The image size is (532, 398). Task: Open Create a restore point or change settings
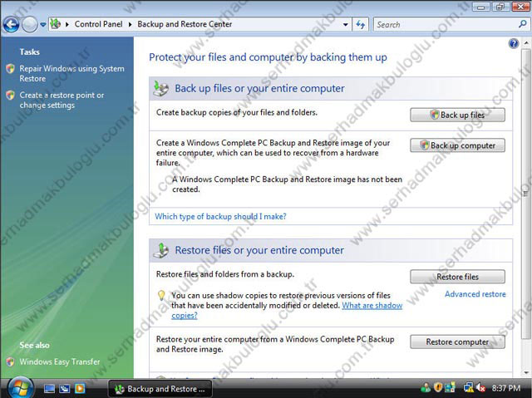62,100
